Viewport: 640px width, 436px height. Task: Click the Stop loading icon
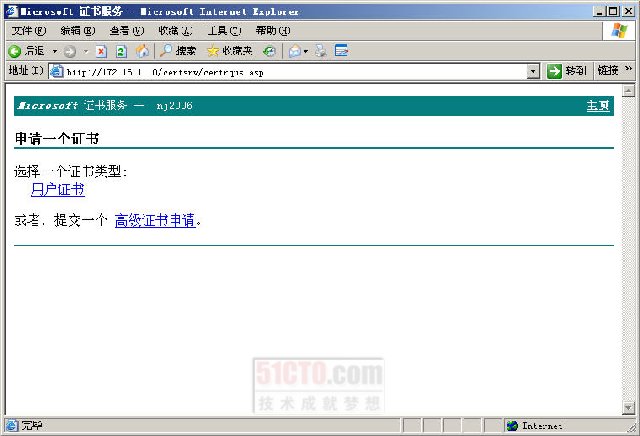click(101, 51)
